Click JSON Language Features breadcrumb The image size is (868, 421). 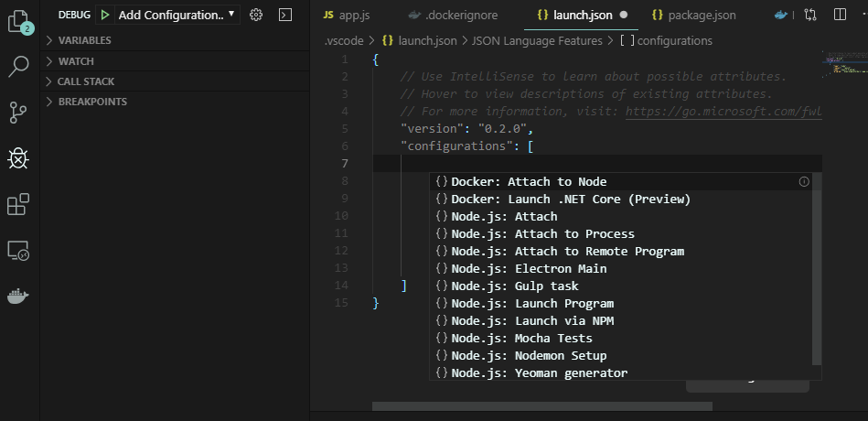click(537, 40)
